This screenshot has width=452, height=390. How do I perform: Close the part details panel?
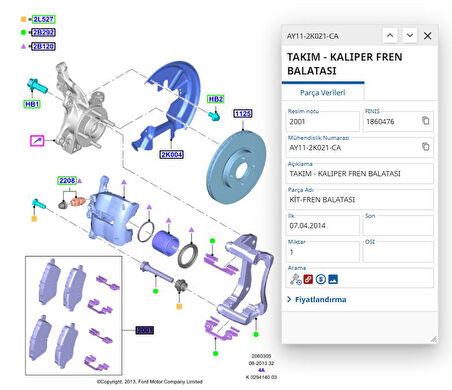click(427, 36)
